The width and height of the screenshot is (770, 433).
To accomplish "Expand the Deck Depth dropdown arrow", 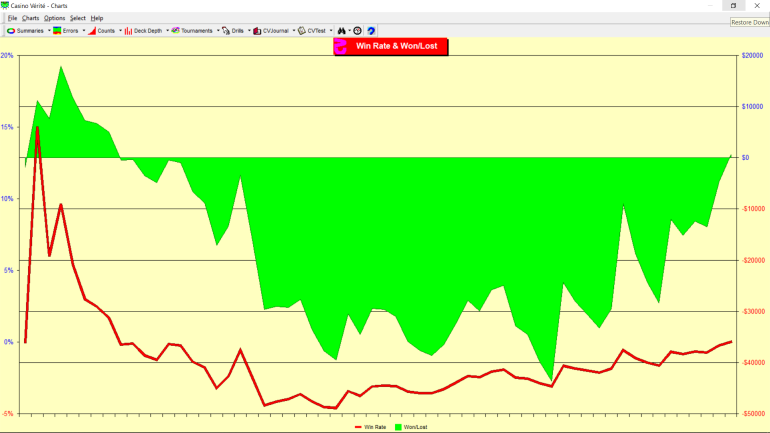I will tap(167, 31).
